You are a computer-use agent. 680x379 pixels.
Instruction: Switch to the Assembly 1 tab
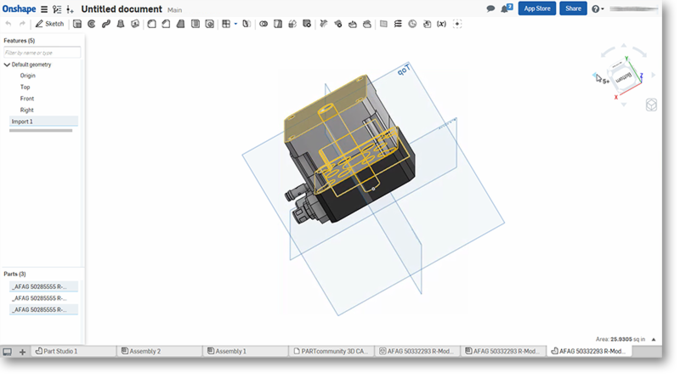245,351
